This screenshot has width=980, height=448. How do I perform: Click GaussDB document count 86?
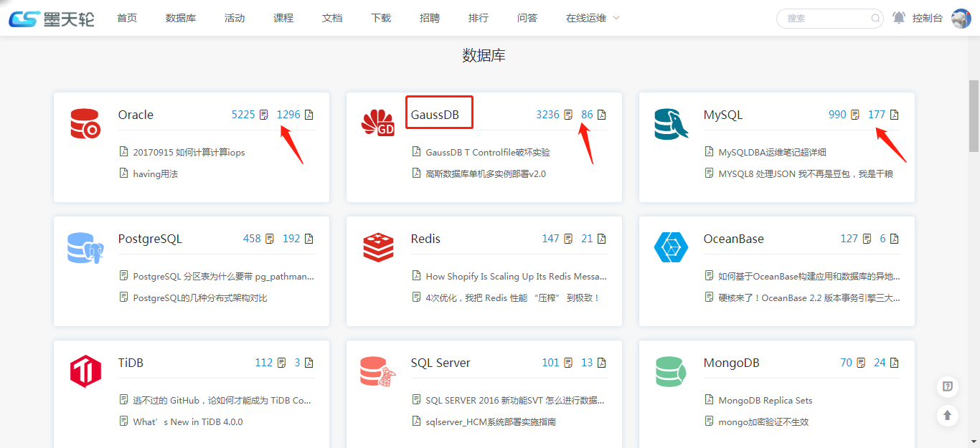[x=587, y=115]
